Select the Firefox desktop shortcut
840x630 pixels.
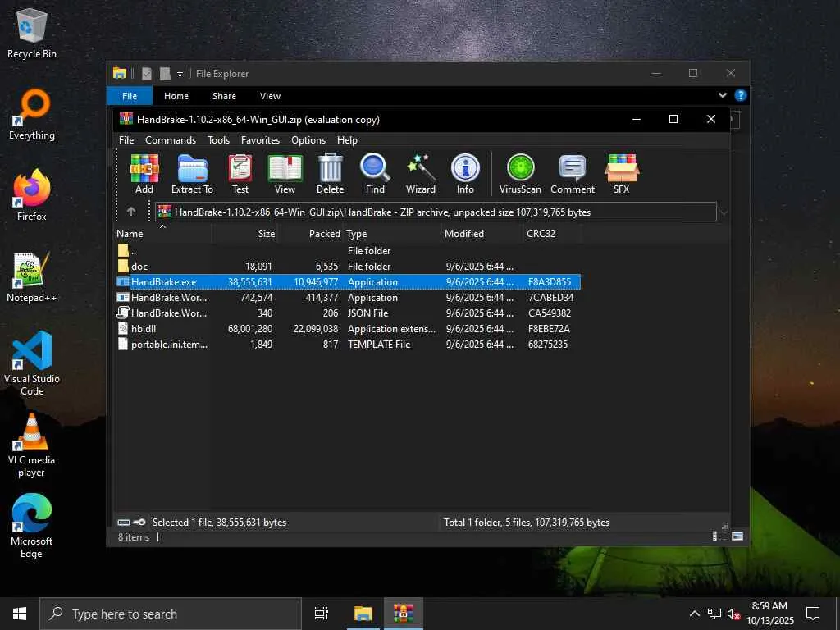32,195
